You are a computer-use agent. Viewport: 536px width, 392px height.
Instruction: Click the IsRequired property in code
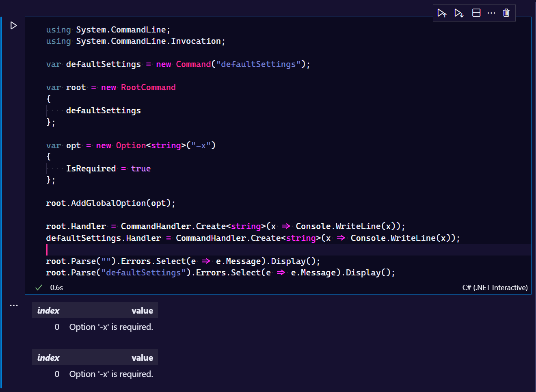pos(91,169)
